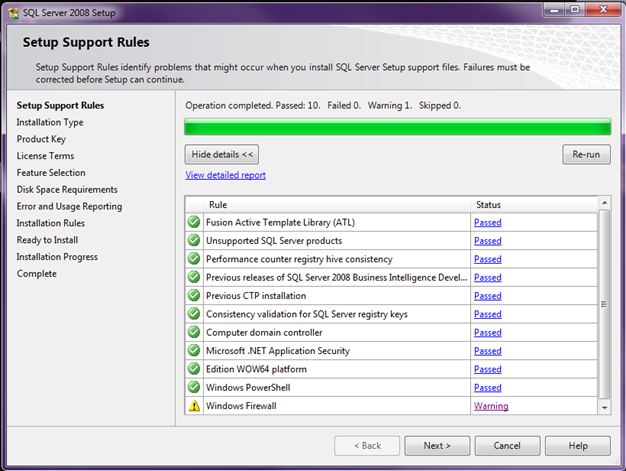Click the Edition WOW64 platform rule text
Image resolution: width=626 pixels, height=471 pixels.
pyautogui.click(x=256, y=369)
